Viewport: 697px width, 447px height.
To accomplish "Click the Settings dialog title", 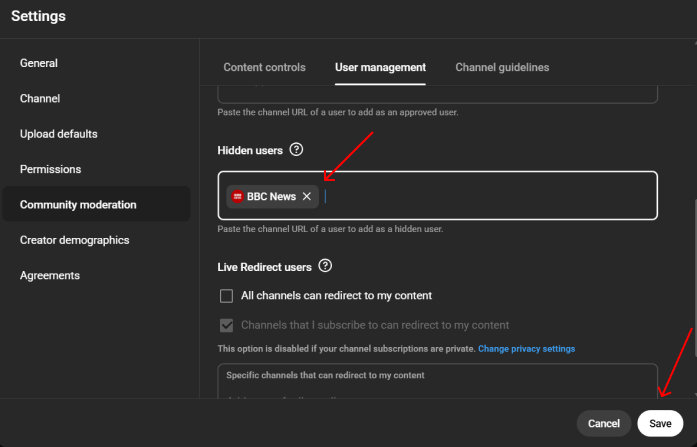I will [x=38, y=16].
